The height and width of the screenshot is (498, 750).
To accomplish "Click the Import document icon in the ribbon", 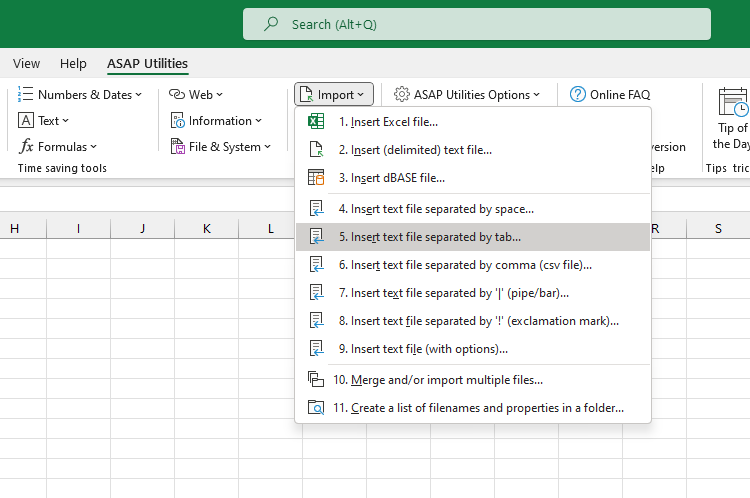I will (306, 94).
